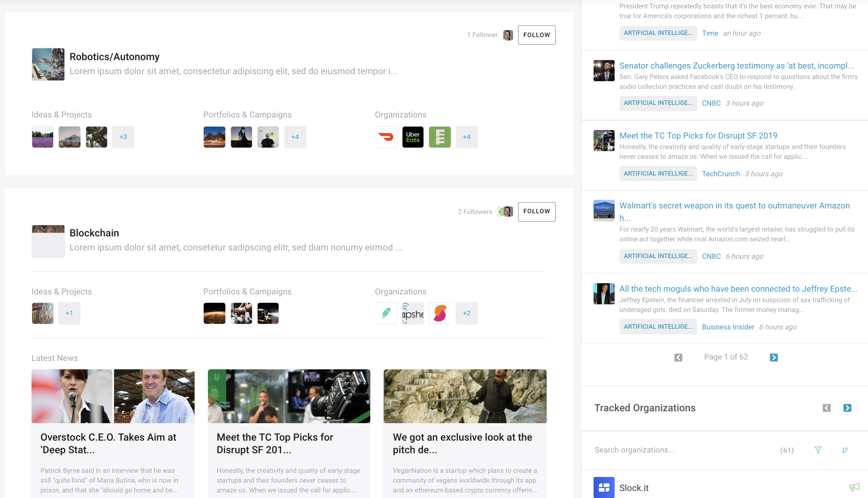Previous arrow in Tracked Organizations
868x498 pixels.
click(x=827, y=408)
